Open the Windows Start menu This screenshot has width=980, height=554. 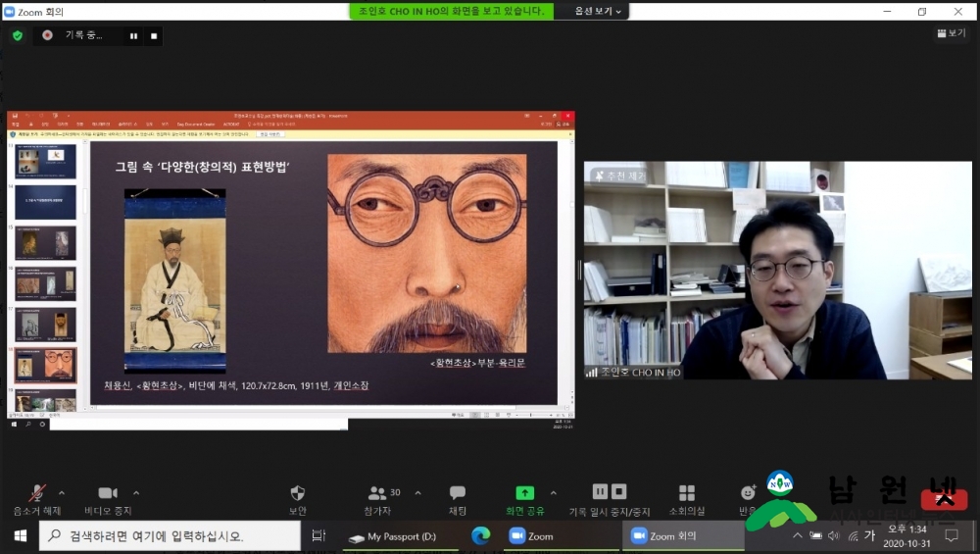coord(20,536)
